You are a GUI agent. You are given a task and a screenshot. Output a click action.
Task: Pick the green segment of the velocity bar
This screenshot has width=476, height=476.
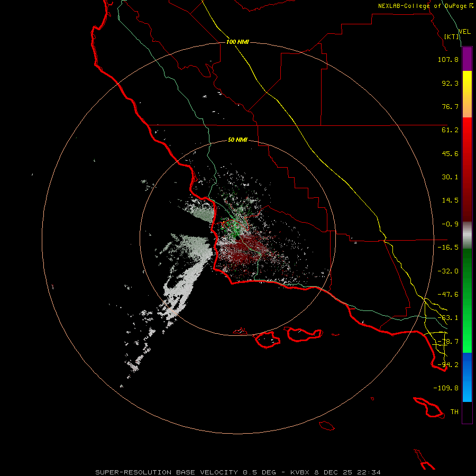pyautogui.click(x=467, y=300)
